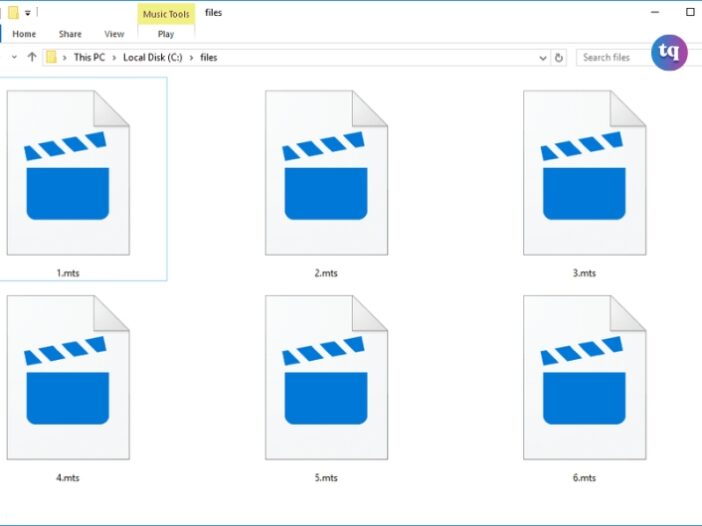The height and width of the screenshot is (526, 702).
Task: Select the 5.mts video file icon
Action: 326,377
